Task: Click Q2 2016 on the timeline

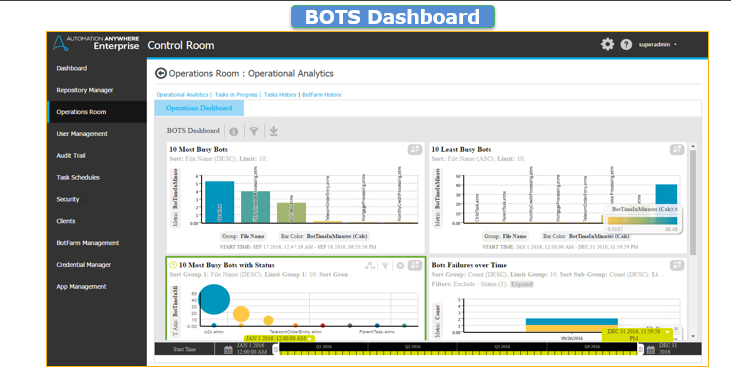Action: (x=413, y=347)
